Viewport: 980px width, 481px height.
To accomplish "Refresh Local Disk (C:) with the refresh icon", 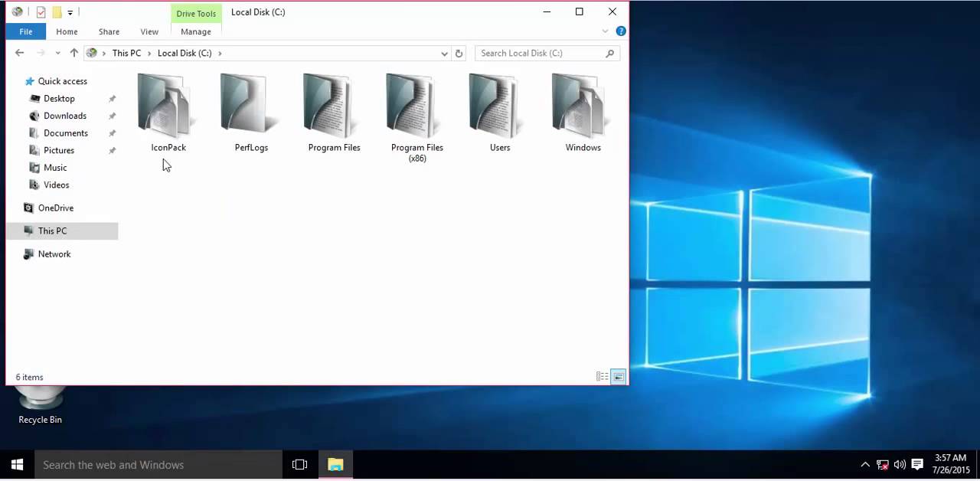I will coord(459,53).
